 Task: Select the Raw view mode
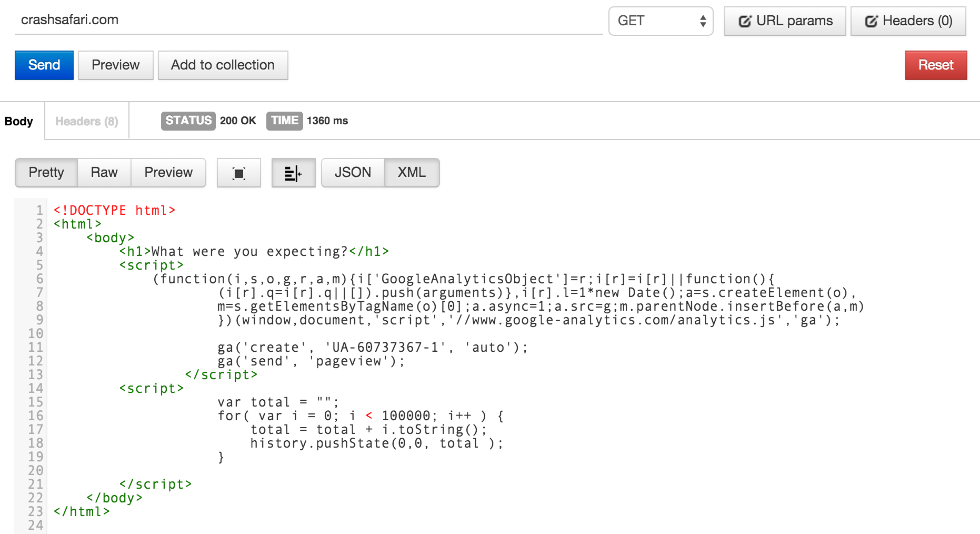pyautogui.click(x=104, y=173)
